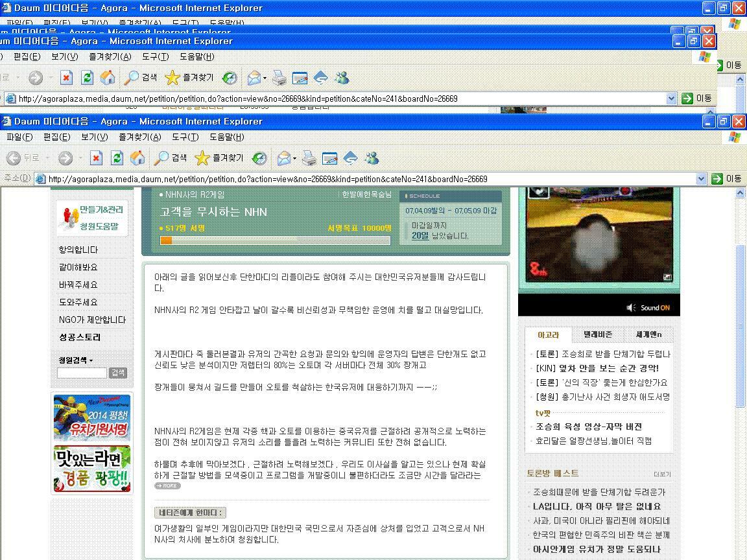Open 성공스토리 sidebar link
747x560 pixels.
coord(80,337)
